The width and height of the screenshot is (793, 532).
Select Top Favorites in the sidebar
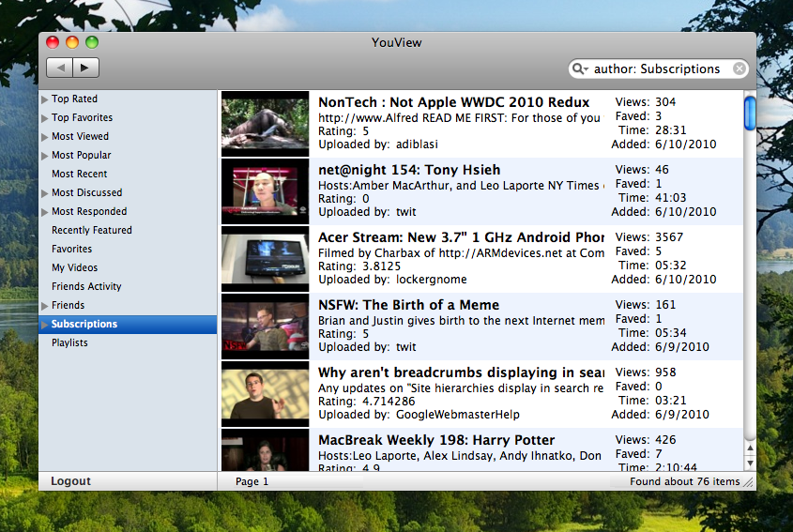(x=82, y=118)
